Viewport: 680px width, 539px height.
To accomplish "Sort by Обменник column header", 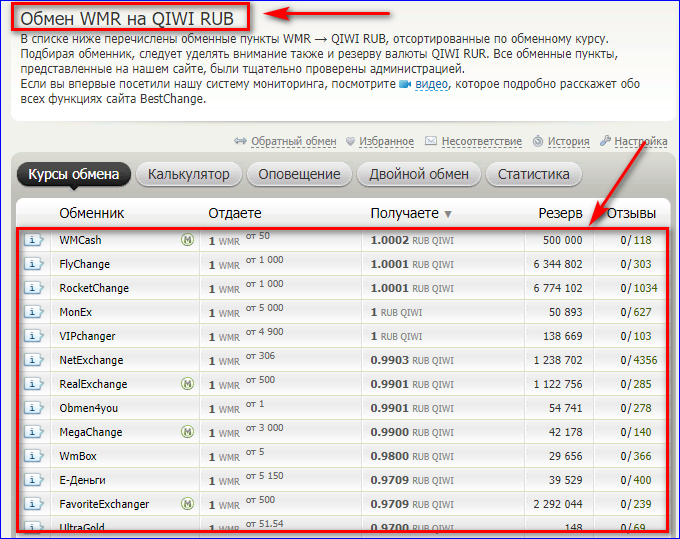I will point(92,213).
